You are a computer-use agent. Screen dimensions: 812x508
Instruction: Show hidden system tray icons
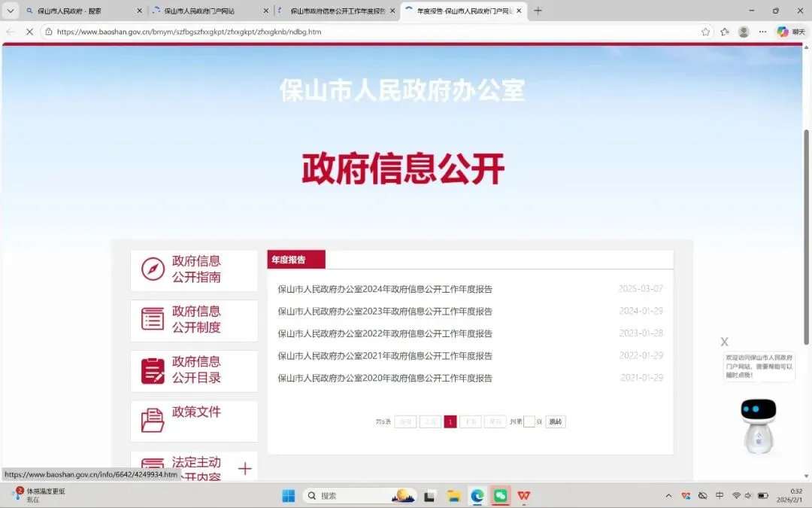point(668,496)
